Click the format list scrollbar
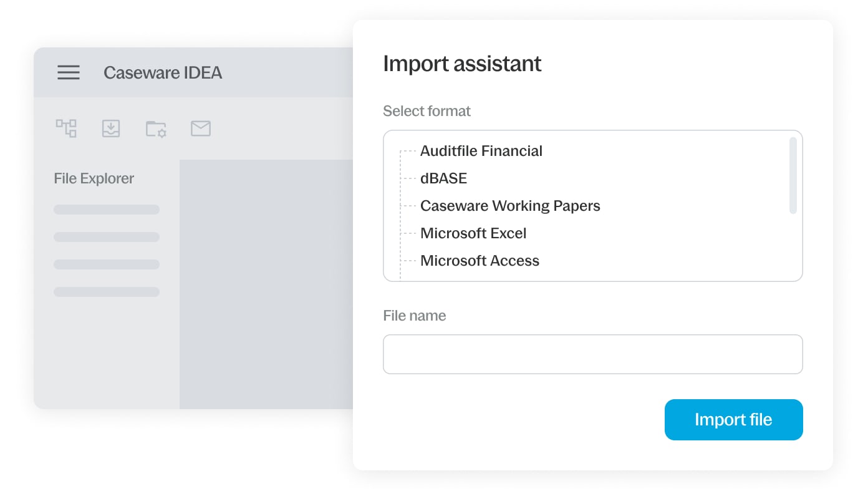Screen dimensions: 868x489 tap(793, 176)
